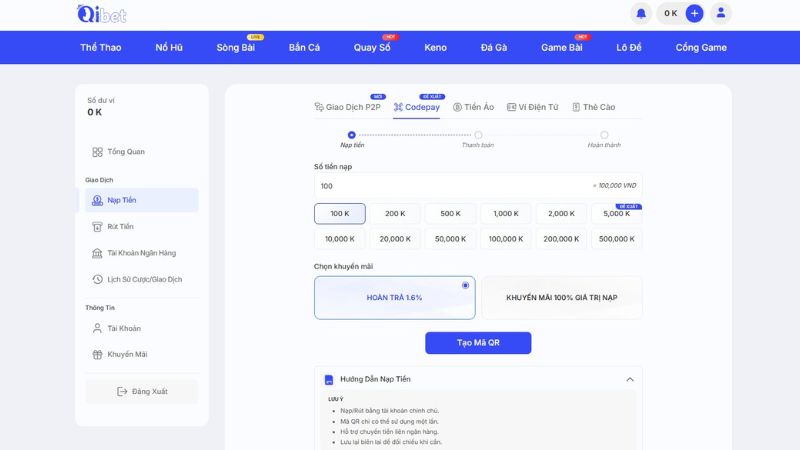Choose KHUYẾN MÃI 100% GIÁ TRỊ NẠP promotion

click(x=562, y=298)
